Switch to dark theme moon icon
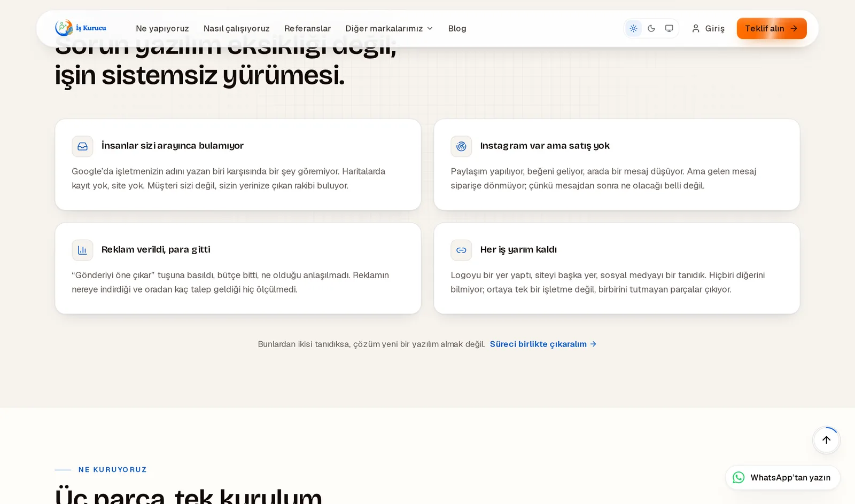The width and height of the screenshot is (855, 504). click(x=651, y=28)
